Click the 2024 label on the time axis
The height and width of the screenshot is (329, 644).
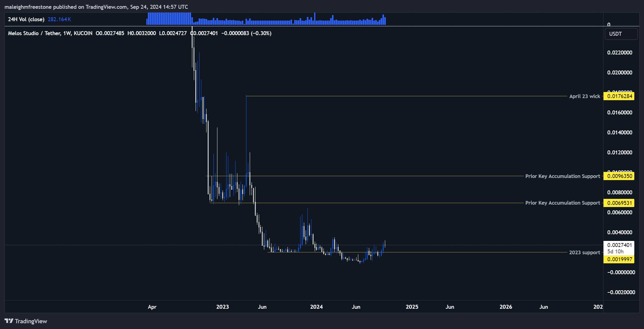tap(316, 307)
